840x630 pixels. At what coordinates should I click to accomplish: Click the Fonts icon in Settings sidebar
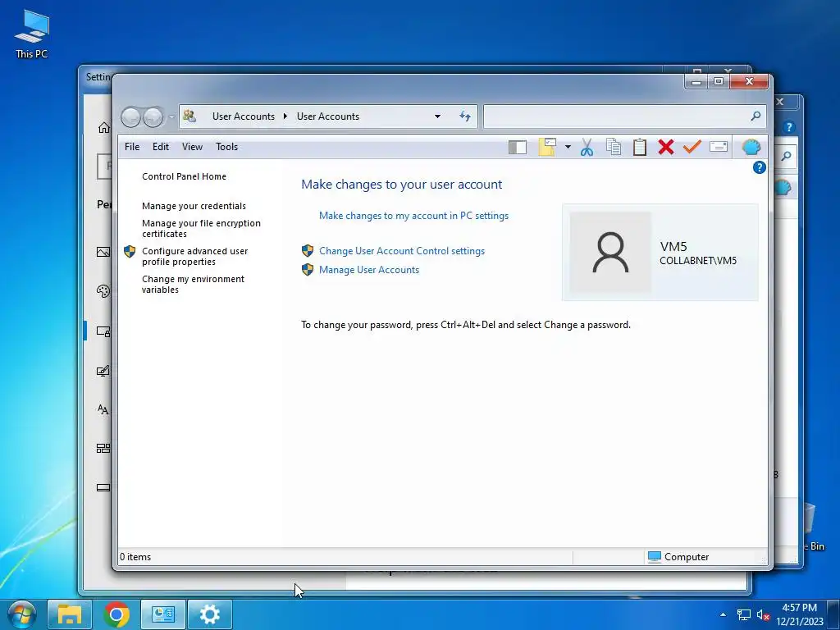[x=103, y=410]
